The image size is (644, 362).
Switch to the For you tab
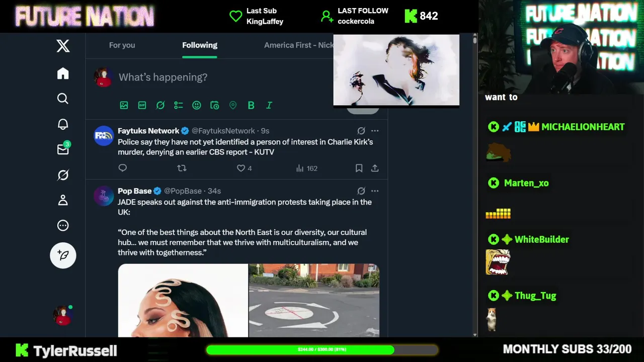[122, 45]
